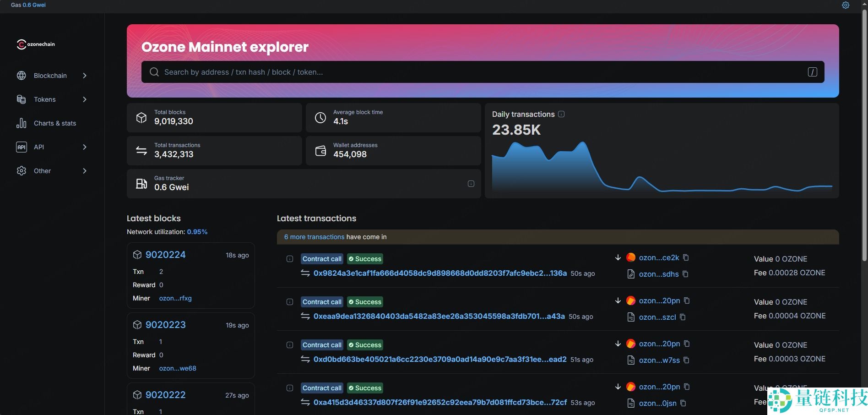Image resolution: width=868 pixels, height=415 pixels.
Task: Open block 9020224
Action: pos(165,255)
